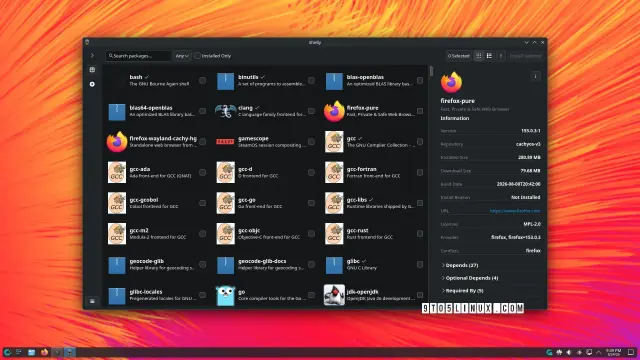Viewport: 640px width, 360px height.
Task: Click the bottom sidebar drawer icon
Action: [x=92, y=301]
